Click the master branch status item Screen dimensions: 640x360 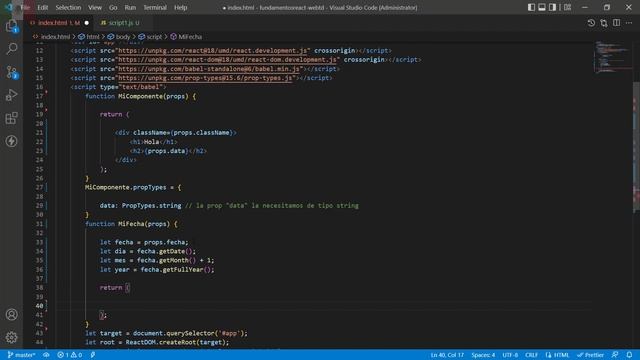pos(21,355)
